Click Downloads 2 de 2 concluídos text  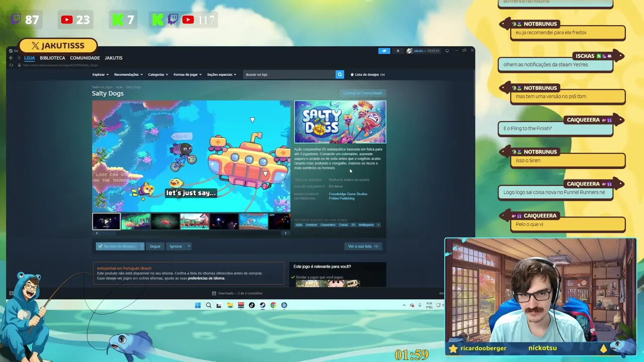coord(240,293)
